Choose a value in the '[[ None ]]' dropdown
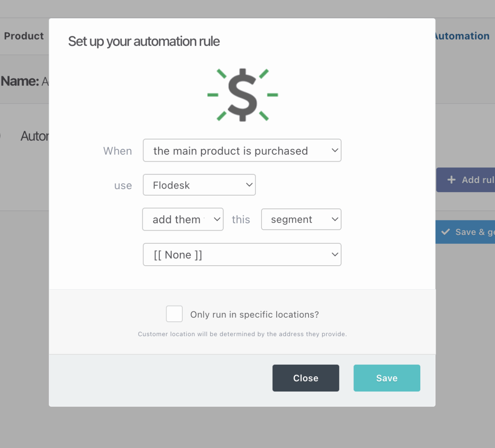The height and width of the screenshot is (448, 495). click(x=242, y=255)
